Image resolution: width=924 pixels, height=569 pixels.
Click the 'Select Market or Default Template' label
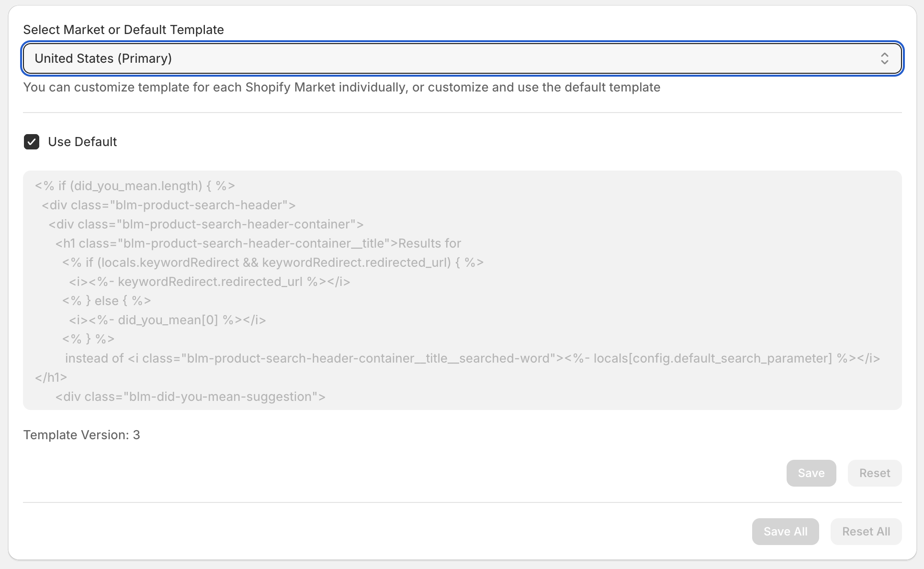(x=124, y=30)
